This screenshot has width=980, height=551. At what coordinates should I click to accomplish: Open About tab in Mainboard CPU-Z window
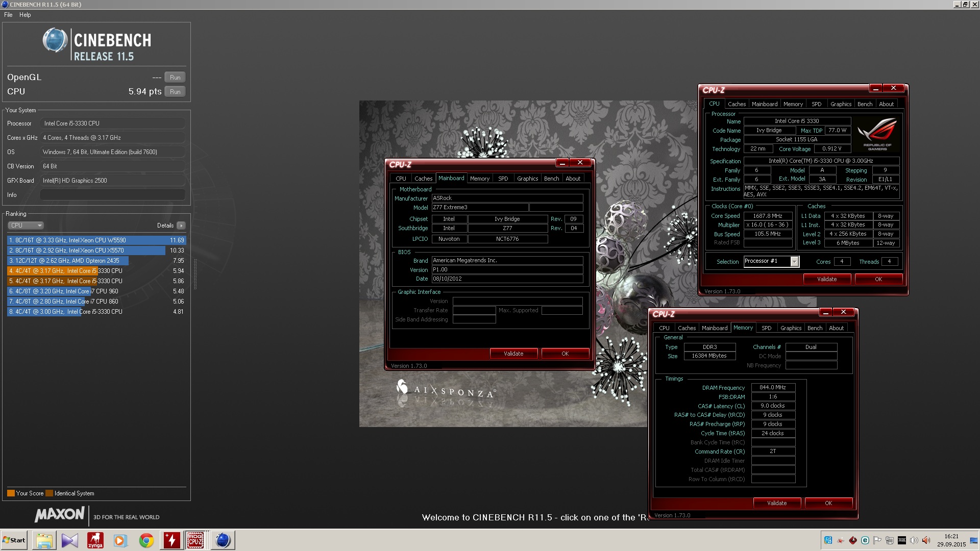(x=573, y=179)
